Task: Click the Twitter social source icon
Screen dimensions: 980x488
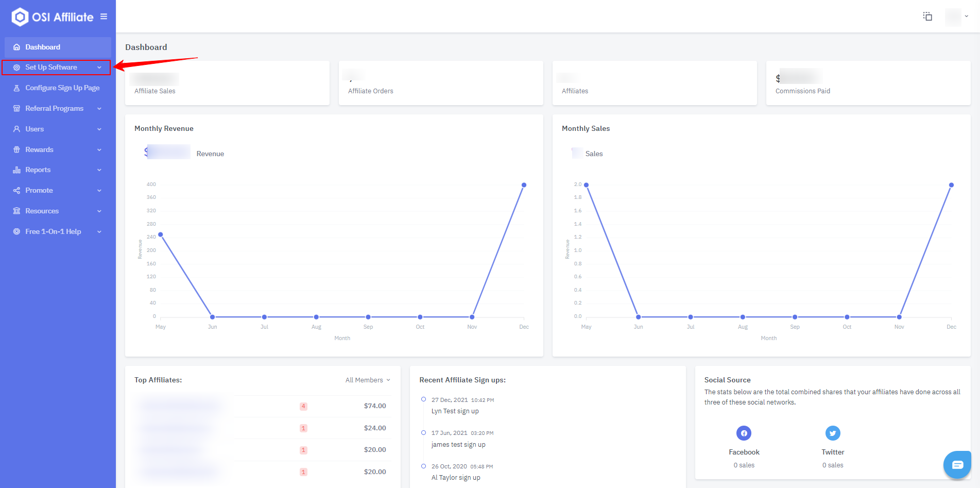Action: click(833, 433)
